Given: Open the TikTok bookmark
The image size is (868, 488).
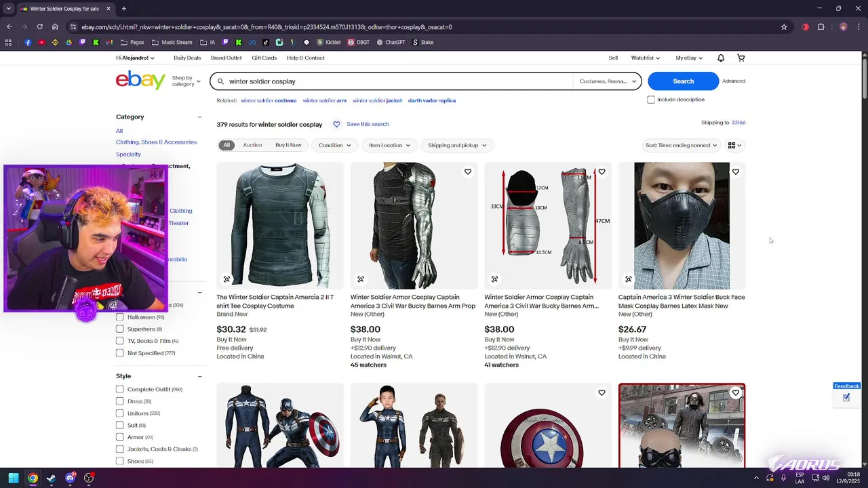Looking at the screenshot, I should [265, 42].
